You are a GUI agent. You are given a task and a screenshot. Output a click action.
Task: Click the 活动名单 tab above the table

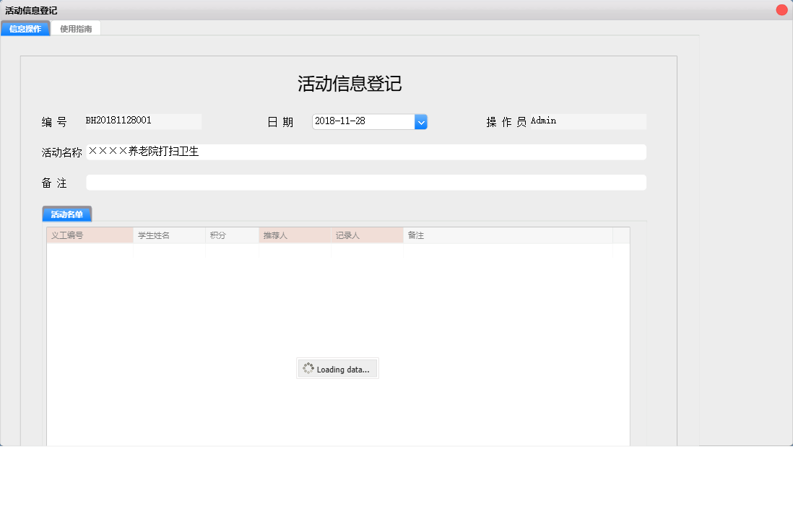click(66, 214)
